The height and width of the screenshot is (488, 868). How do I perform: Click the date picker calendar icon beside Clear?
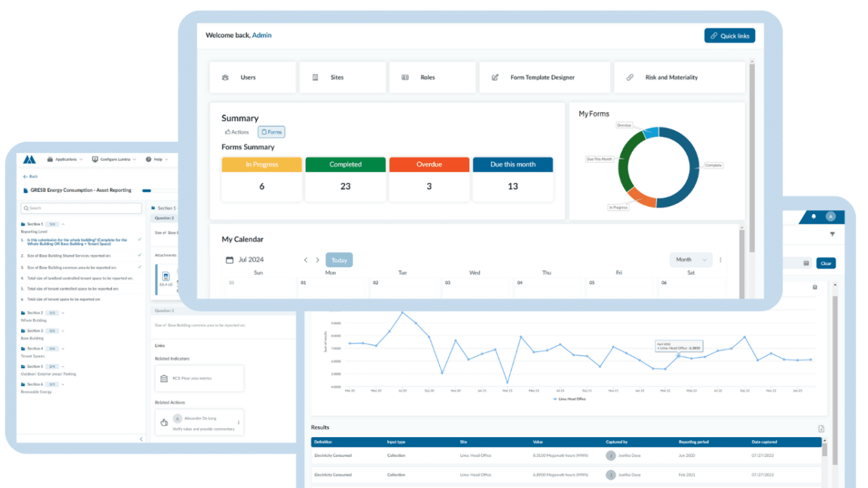(806, 263)
